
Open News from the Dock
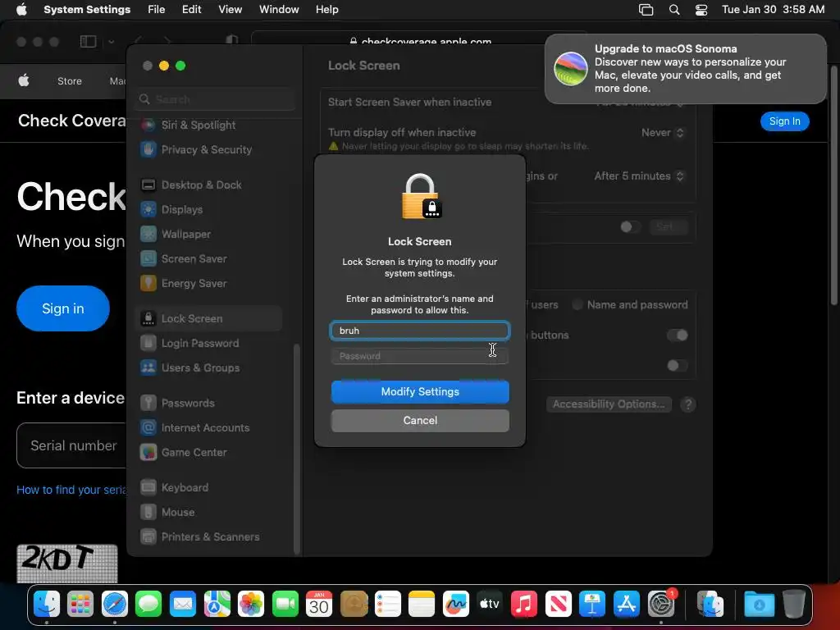tap(558, 605)
